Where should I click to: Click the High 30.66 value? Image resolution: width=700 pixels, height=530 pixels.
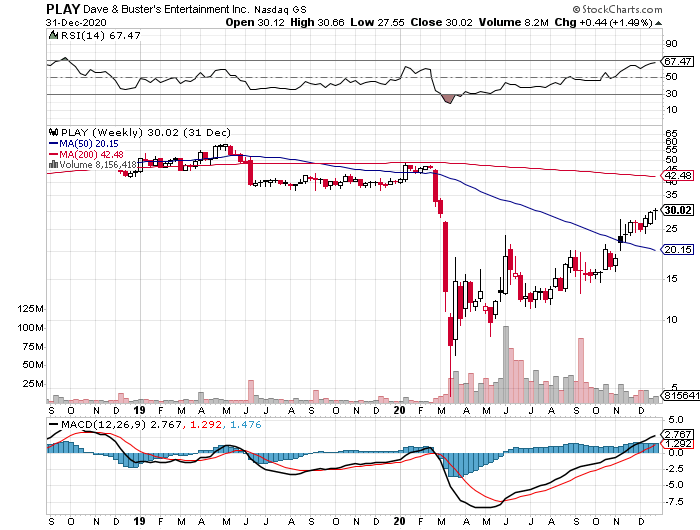pyautogui.click(x=317, y=22)
